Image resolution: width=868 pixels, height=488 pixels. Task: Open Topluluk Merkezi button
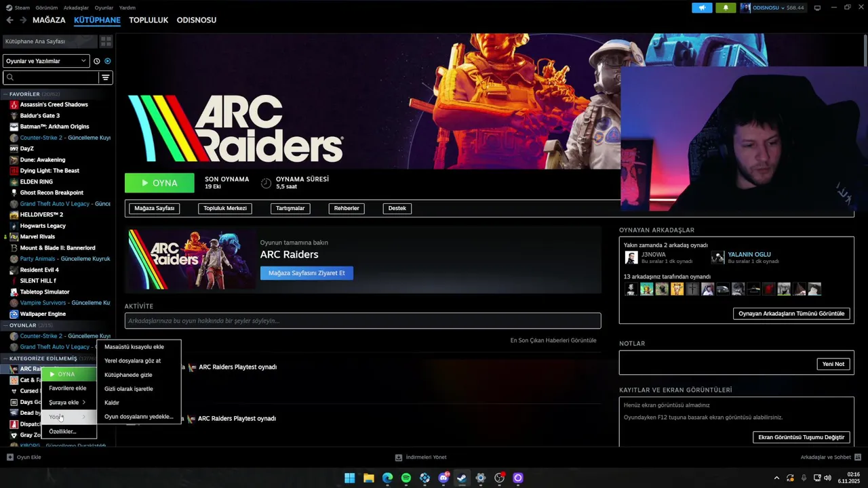pyautogui.click(x=225, y=208)
